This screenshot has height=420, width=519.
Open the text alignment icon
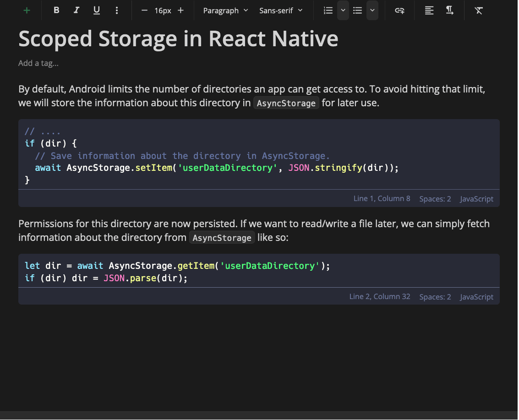point(429,10)
